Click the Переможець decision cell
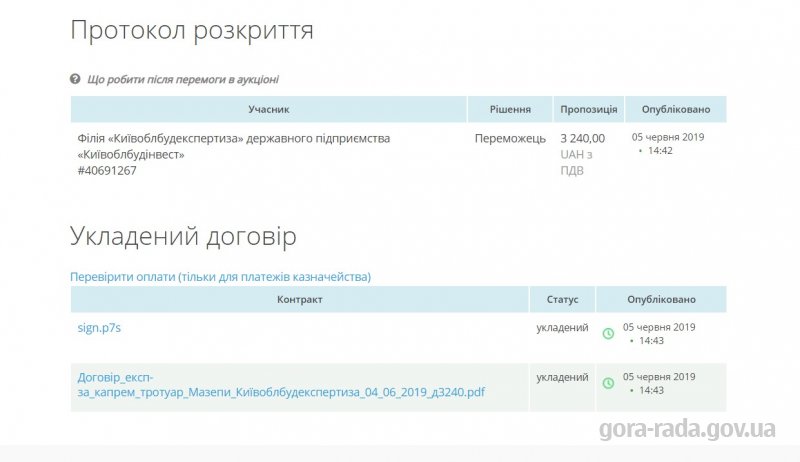The width and height of the screenshot is (800, 462). click(510, 139)
